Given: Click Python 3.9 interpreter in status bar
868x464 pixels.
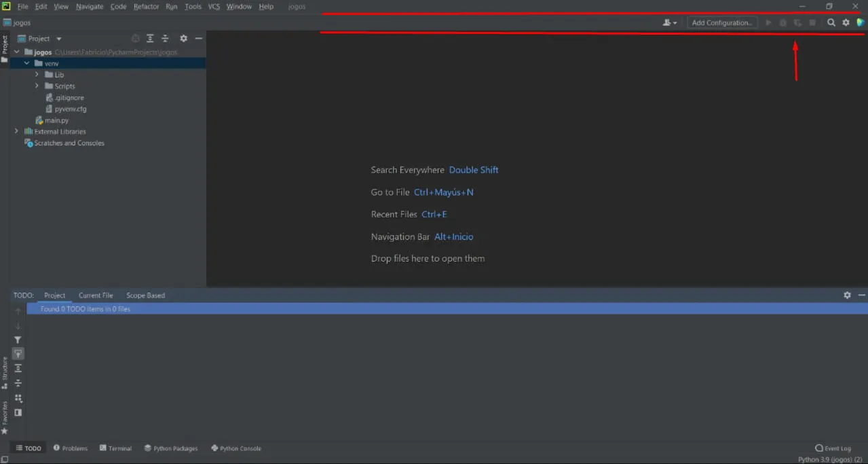Looking at the screenshot, I should [829, 459].
